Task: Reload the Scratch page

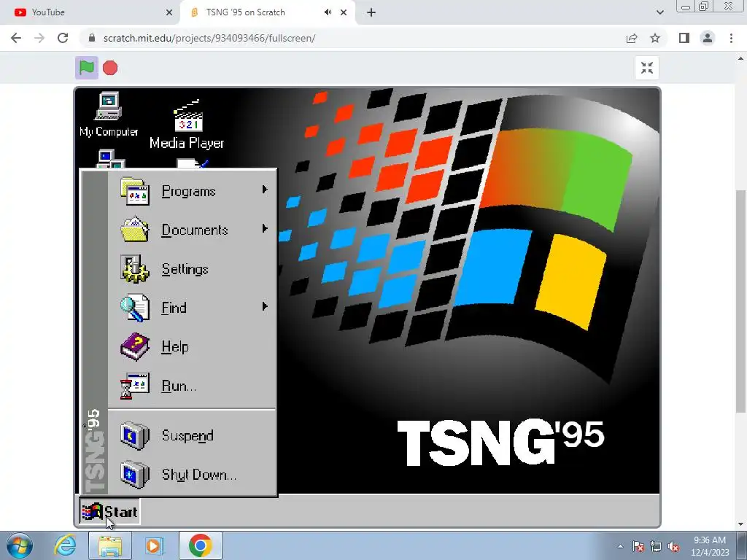Action: [x=63, y=38]
